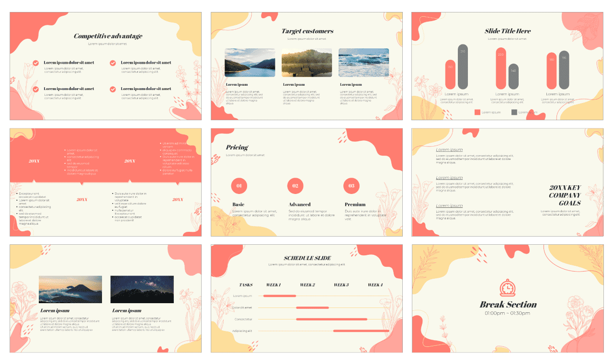The width and height of the screenshot is (613, 364).
Task: Select the 02 circle on Pricing slide
Action: pyautogui.click(x=295, y=185)
